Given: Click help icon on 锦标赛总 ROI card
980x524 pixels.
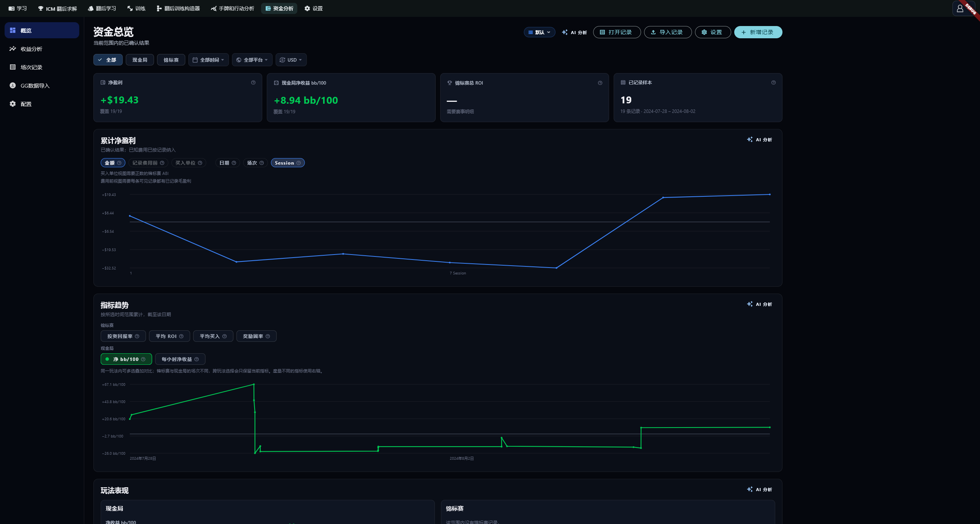Looking at the screenshot, I should (x=600, y=83).
